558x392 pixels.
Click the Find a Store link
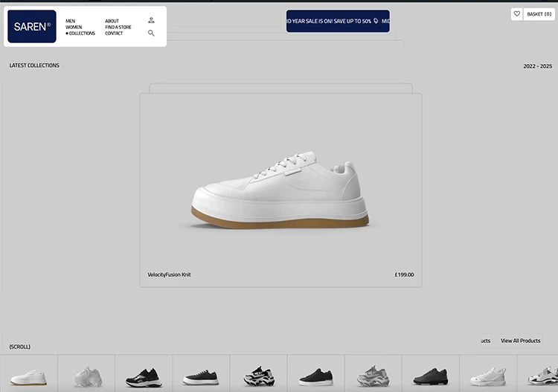[x=118, y=28]
